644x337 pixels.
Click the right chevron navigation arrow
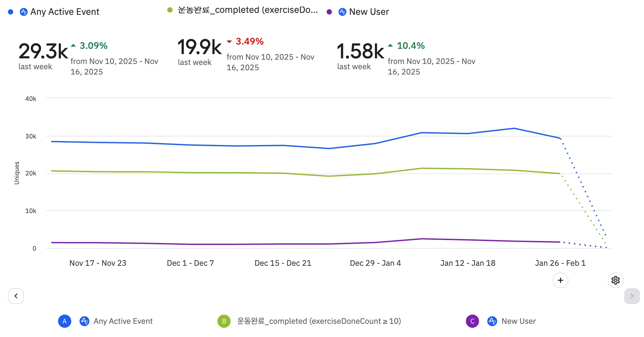tap(632, 296)
